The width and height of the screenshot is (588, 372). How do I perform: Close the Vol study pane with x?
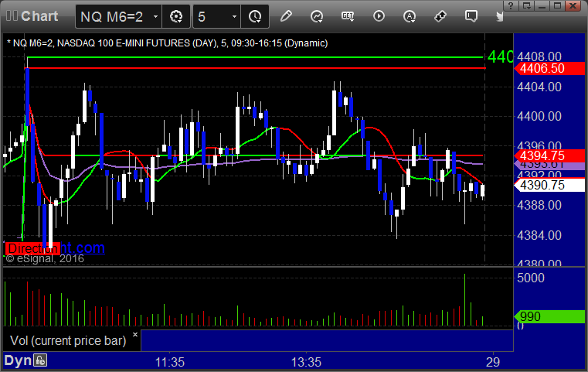135,334
